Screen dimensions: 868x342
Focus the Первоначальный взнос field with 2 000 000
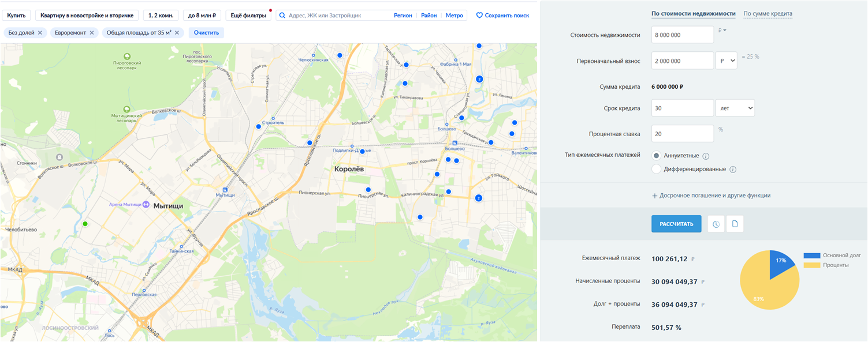point(683,61)
